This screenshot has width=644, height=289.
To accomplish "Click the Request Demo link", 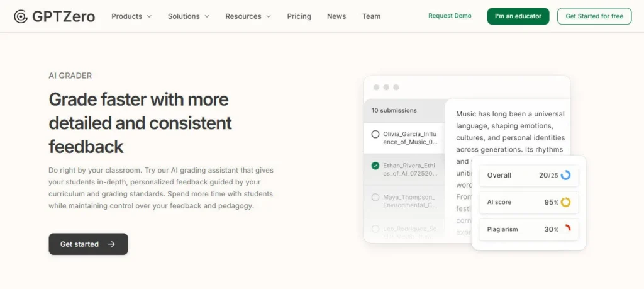I will tap(450, 16).
